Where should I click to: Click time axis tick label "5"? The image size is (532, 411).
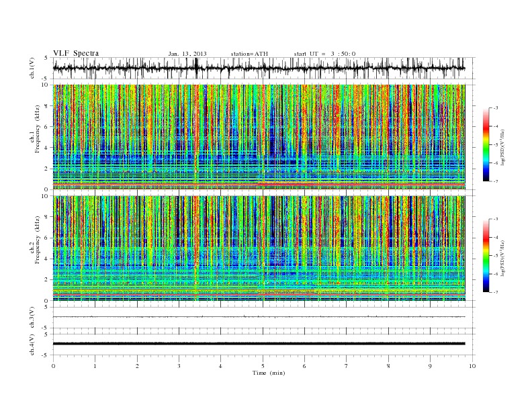point(263,366)
